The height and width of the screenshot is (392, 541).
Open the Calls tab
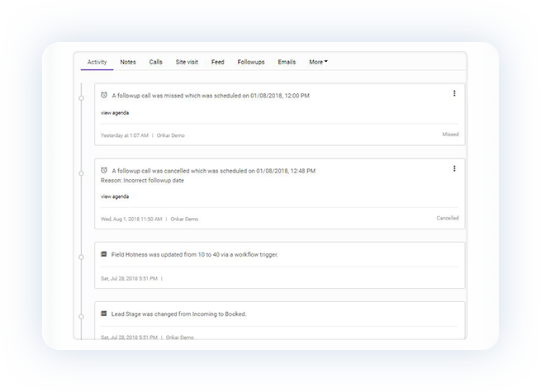[155, 62]
